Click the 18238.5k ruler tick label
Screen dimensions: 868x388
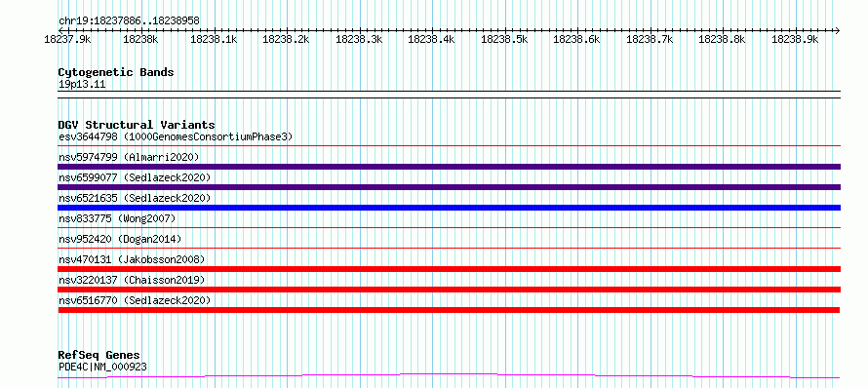tap(504, 39)
